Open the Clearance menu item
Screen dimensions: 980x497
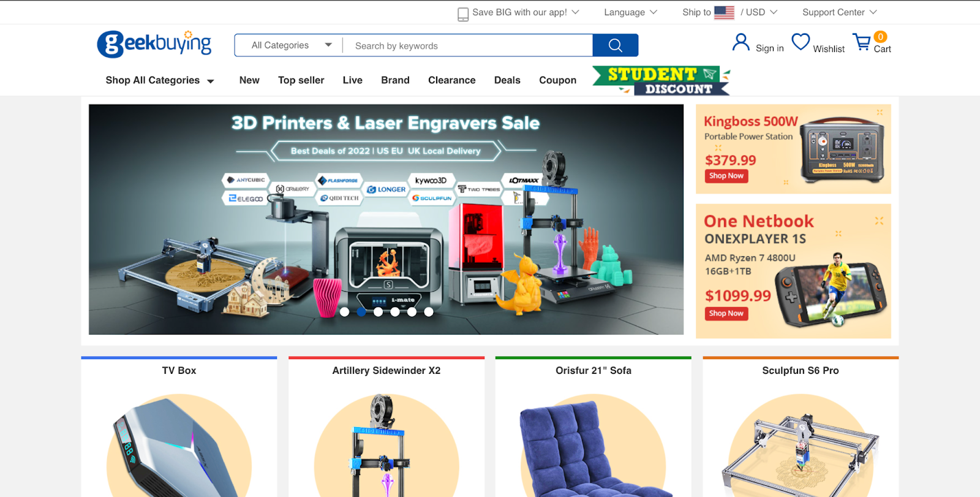tap(452, 80)
